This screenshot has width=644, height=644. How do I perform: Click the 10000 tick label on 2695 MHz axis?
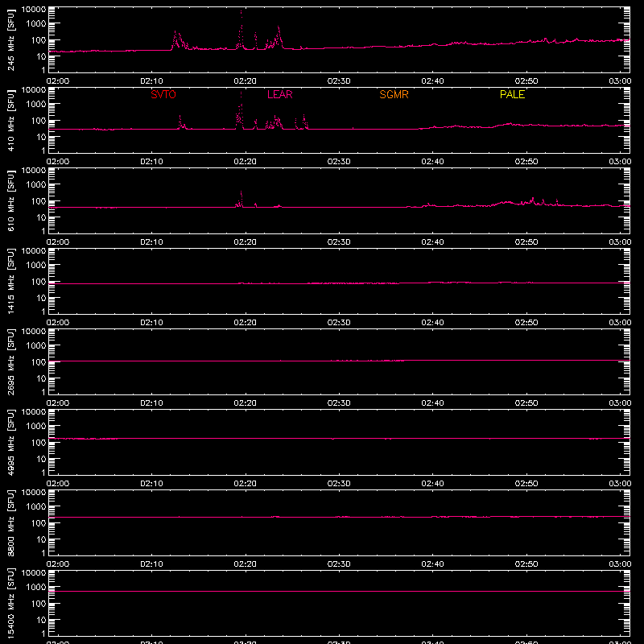pos(34,332)
